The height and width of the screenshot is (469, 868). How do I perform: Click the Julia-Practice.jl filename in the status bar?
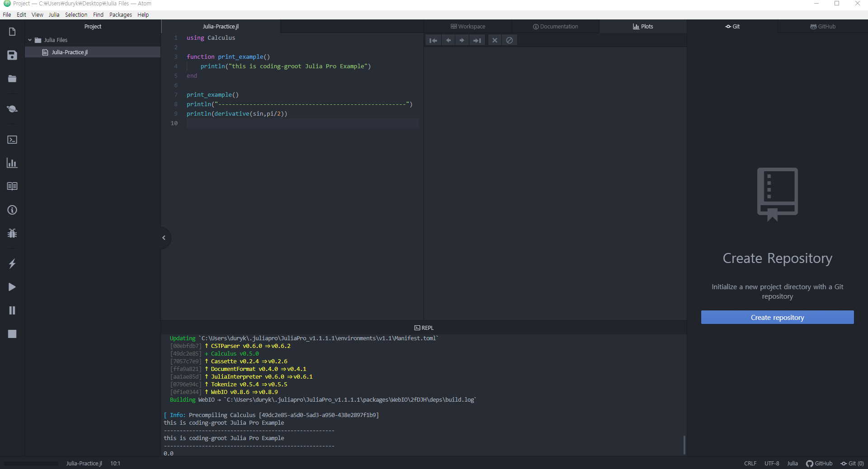[x=84, y=464]
